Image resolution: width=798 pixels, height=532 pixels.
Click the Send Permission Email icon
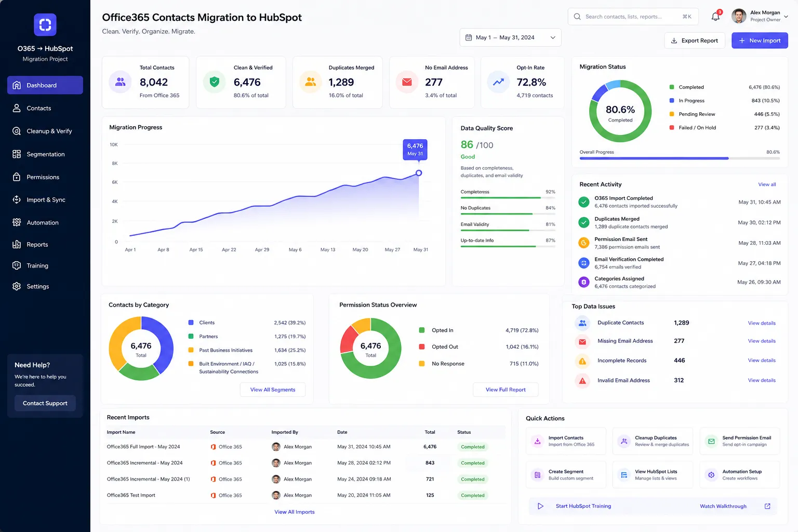pos(711,441)
